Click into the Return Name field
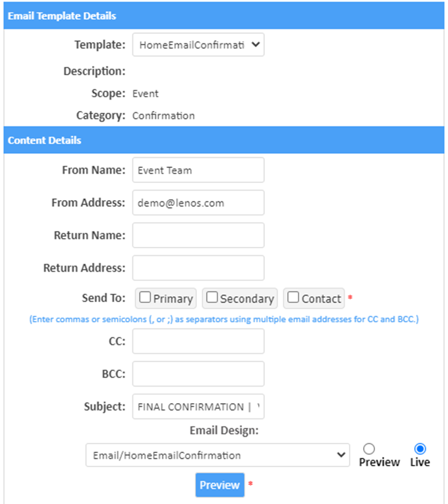Screen dimensions: 448x504 [x=198, y=235]
